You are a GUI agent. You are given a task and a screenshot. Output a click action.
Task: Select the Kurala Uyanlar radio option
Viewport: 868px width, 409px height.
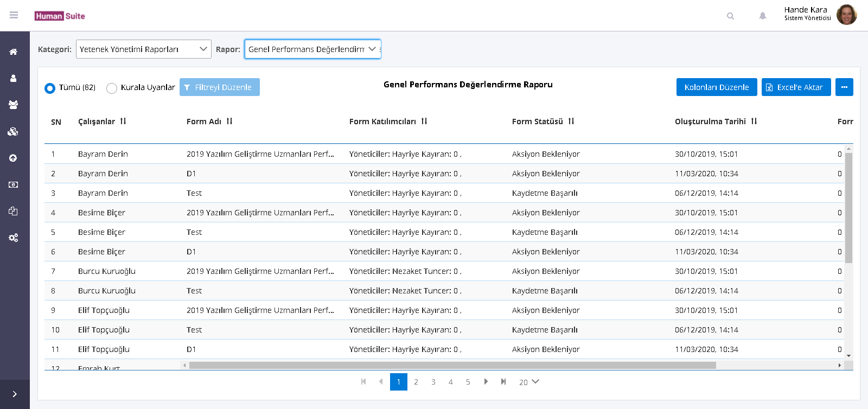click(x=112, y=88)
